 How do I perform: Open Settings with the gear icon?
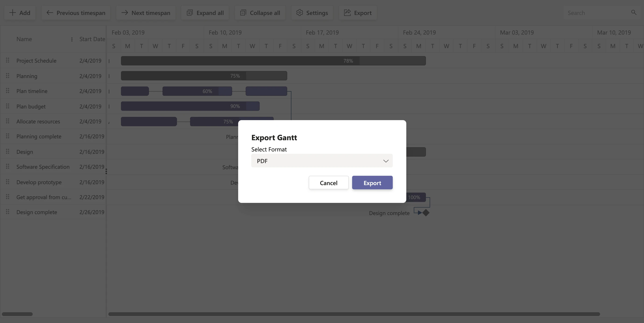click(x=300, y=13)
